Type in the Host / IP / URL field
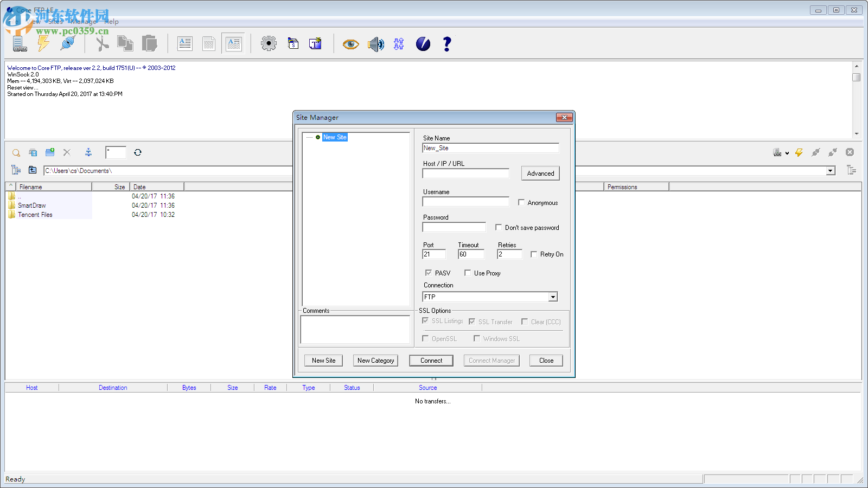The width and height of the screenshot is (868, 488). (465, 173)
